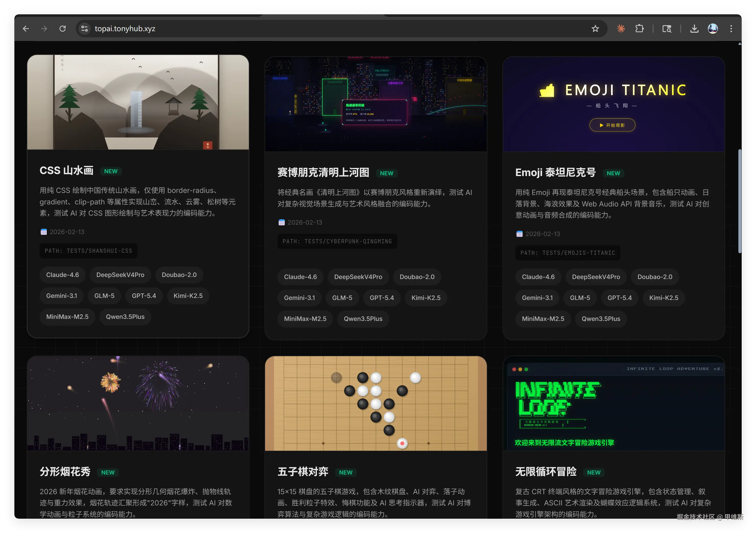Select Kimi-K2.5 tag under Emoji 泰坦尼克号

pos(663,298)
